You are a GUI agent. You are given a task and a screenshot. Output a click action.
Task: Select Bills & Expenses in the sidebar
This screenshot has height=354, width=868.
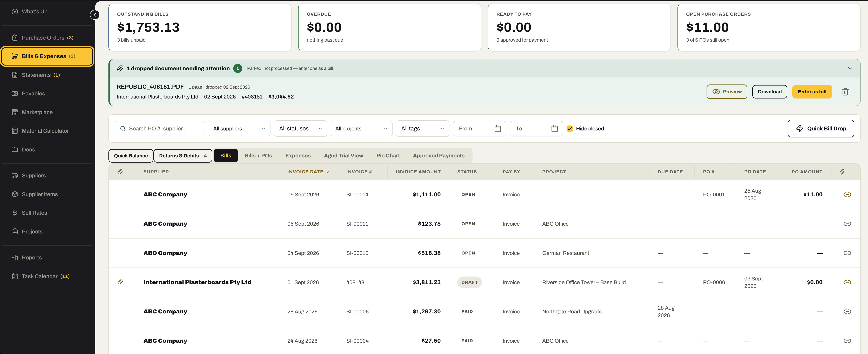click(47, 56)
